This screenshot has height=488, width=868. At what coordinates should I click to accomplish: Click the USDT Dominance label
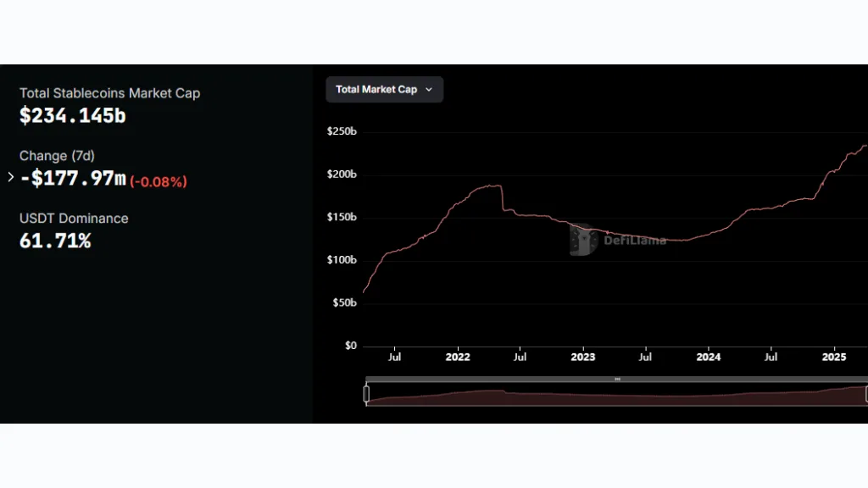pyautogui.click(x=74, y=219)
